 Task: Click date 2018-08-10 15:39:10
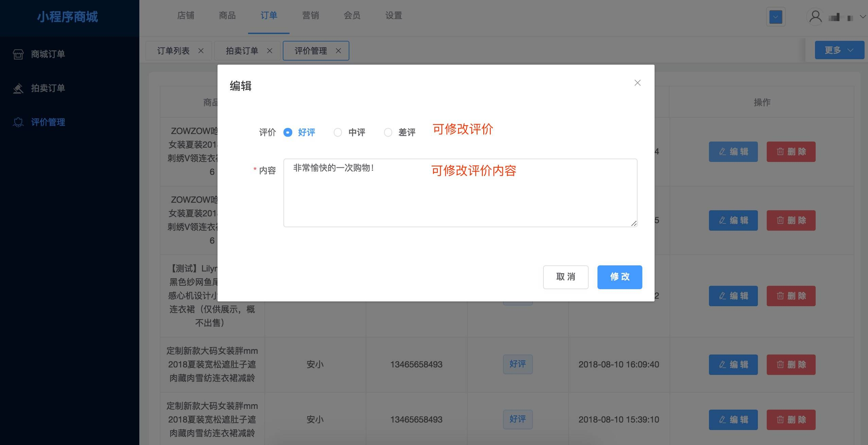point(619,420)
